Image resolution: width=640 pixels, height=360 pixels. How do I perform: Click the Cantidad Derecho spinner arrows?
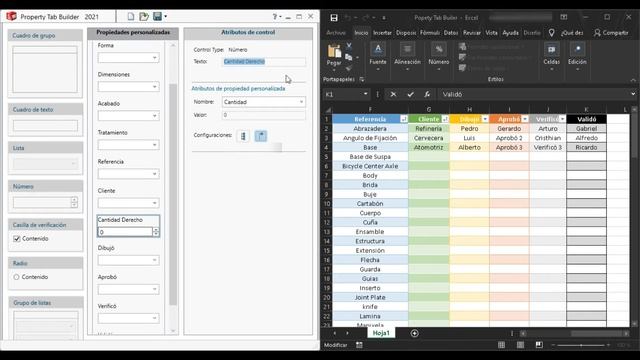tap(156, 232)
